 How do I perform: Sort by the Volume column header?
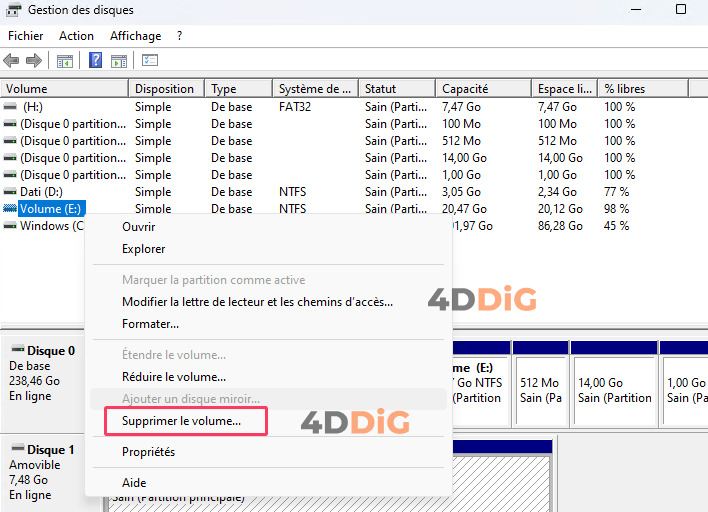[65, 88]
